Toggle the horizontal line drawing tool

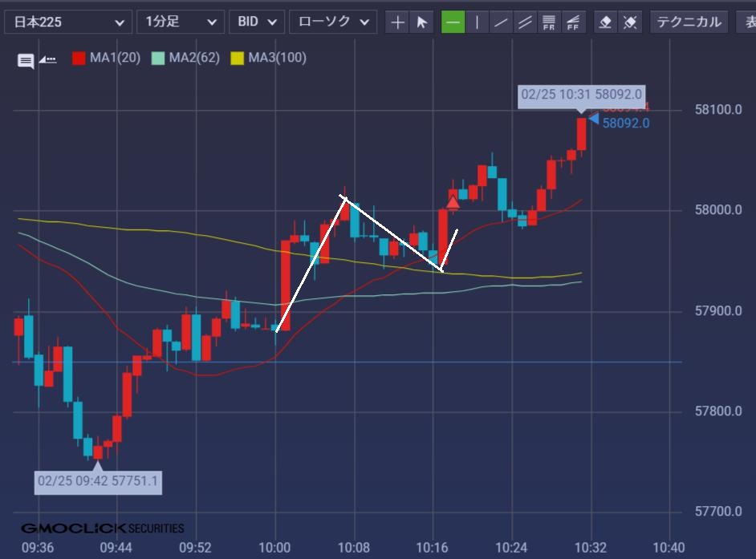click(x=453, y=22)
